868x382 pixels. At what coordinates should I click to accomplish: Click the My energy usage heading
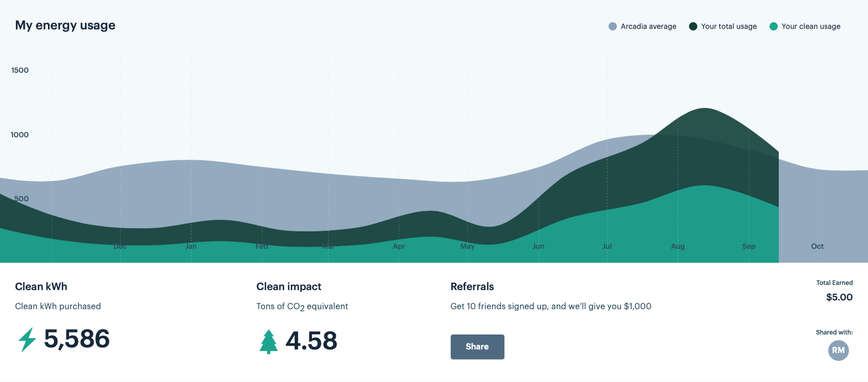65,25
